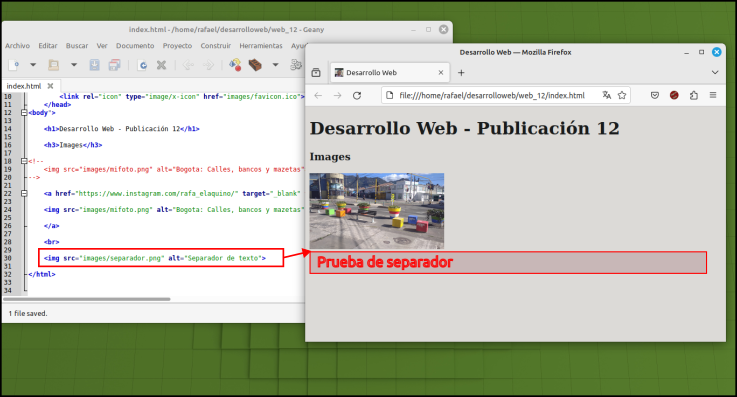The image size is (737, 397).
Task: Reload the current file in Geany
Action: [x=142, y=65]
